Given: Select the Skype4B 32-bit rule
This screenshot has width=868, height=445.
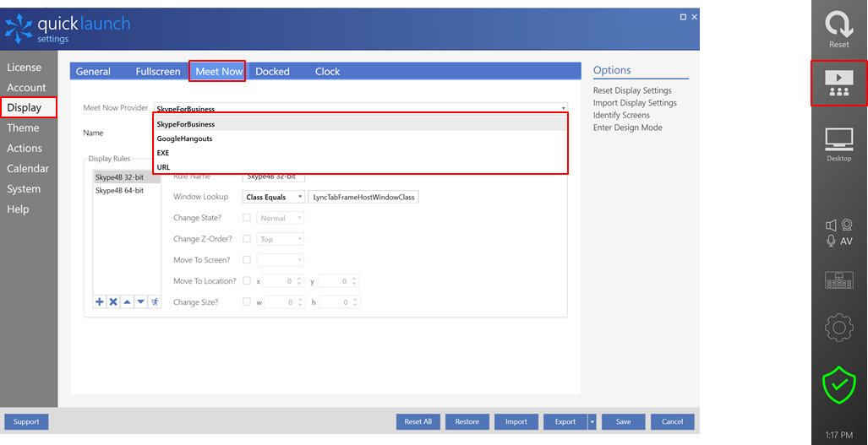Looking at the screenshot, I should (126, 177).
